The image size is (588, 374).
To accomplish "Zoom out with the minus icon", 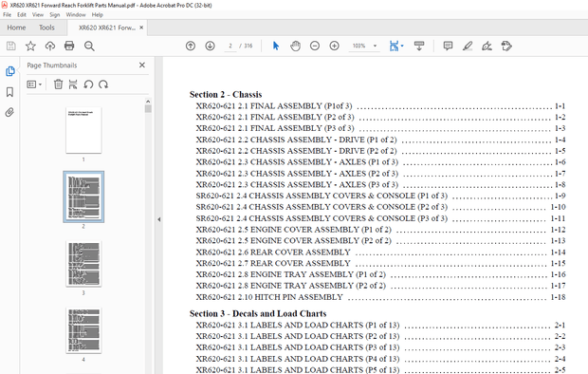I will [315, 46].
